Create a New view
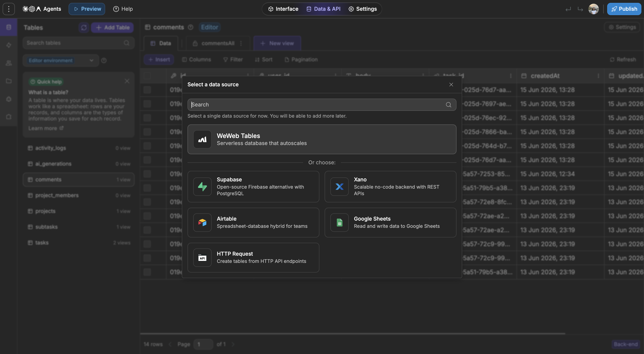644x354 pixels. coord(277,43)
